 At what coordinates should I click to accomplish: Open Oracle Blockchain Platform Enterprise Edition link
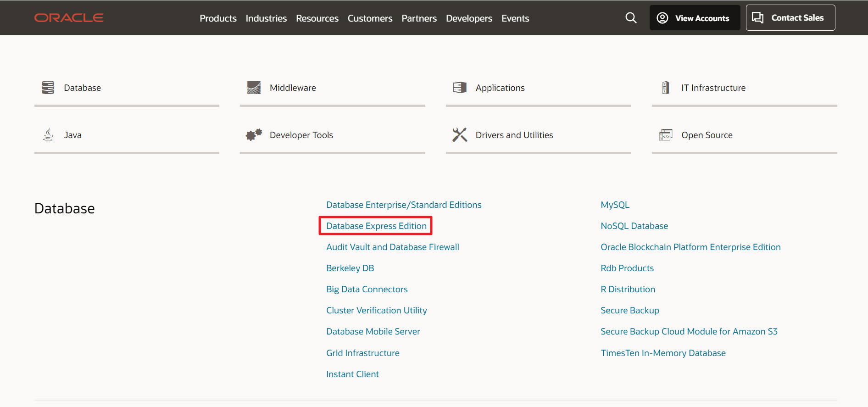(x=690, y=247)
